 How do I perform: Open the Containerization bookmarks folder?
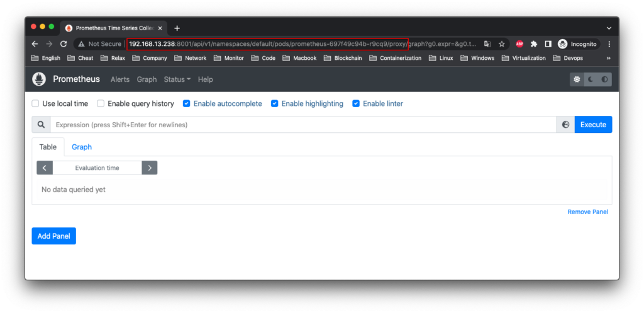tap(396, 58)
